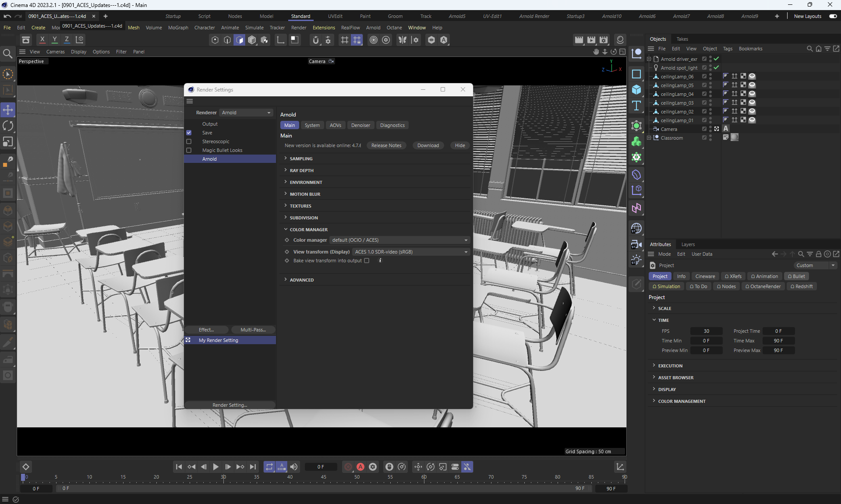Click the Text spline tool icon
841x504 pixels.
(636, 106)
